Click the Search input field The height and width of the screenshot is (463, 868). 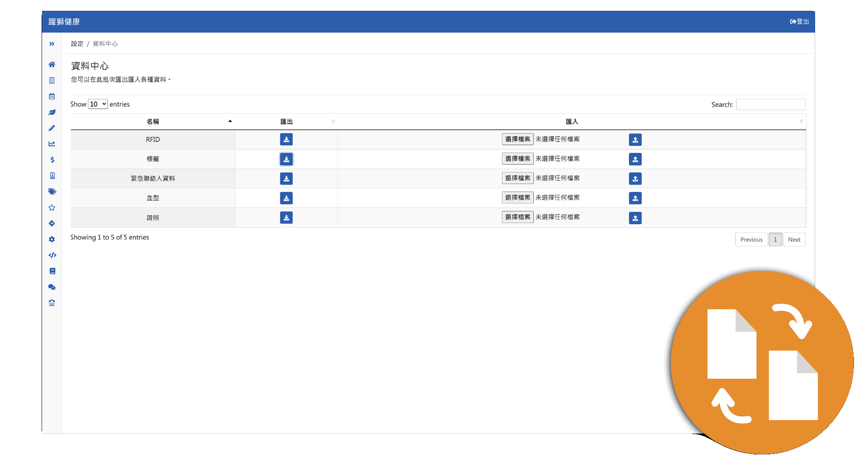771,104
